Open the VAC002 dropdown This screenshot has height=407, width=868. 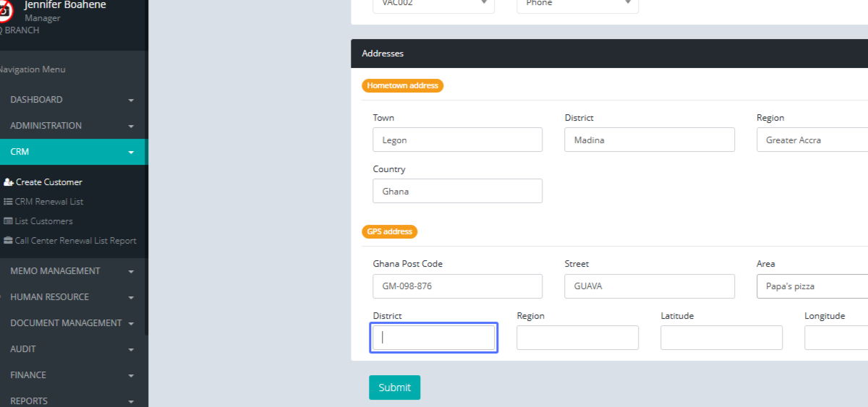pos(433,4)
